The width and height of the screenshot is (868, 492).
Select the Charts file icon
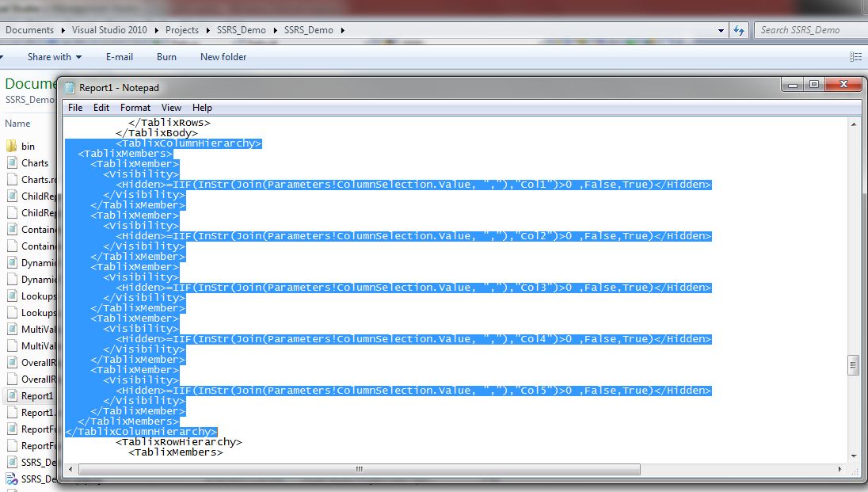[x=12, y=162]
